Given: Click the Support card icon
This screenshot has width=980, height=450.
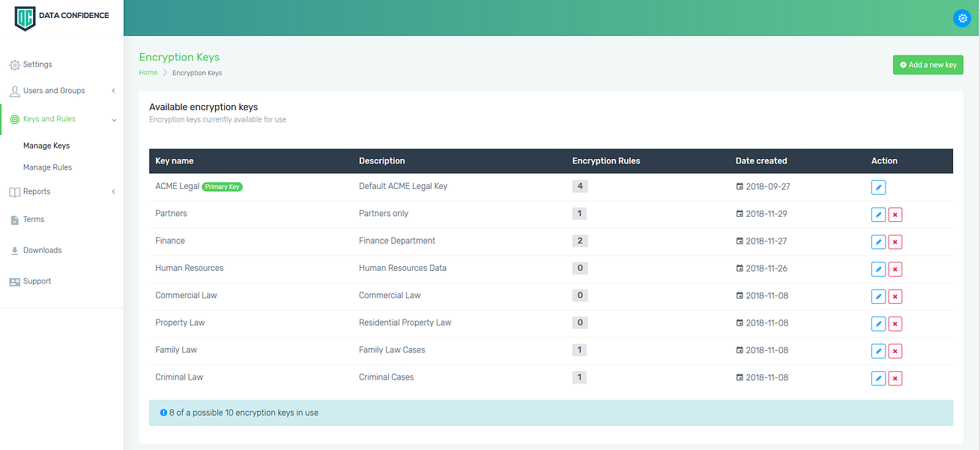Looking at the screenshot, I should (15, 282).
